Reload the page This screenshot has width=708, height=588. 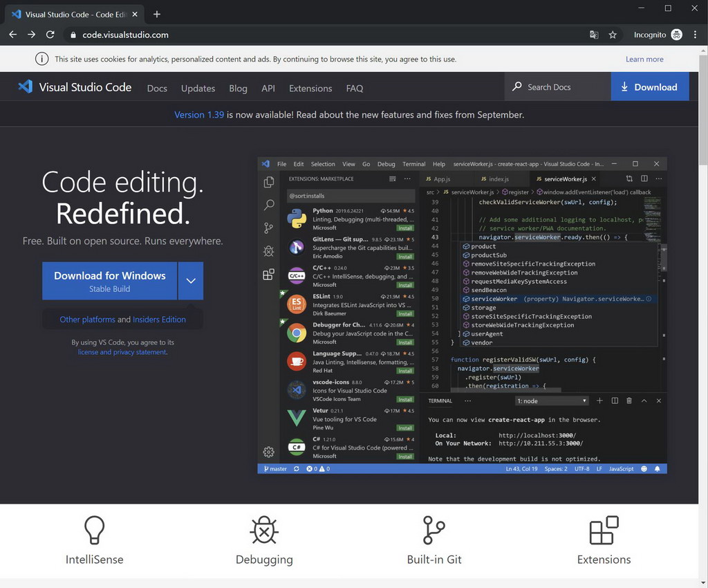(x=50, y=35)
